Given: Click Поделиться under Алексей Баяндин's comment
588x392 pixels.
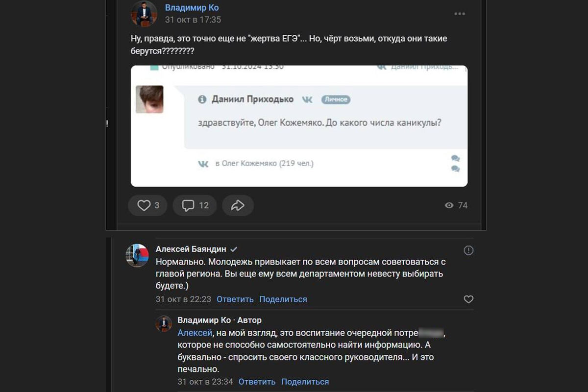Looking at the screenshot, I should 283,299.
